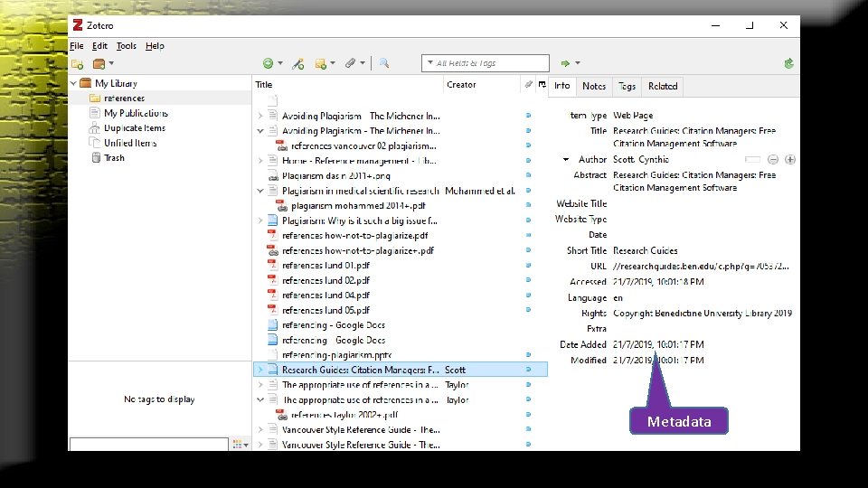Image resolution: width=868 pixels, height=488 pixels.
Task: Open the column picker icon beside Creator
Action: [542, 84]
